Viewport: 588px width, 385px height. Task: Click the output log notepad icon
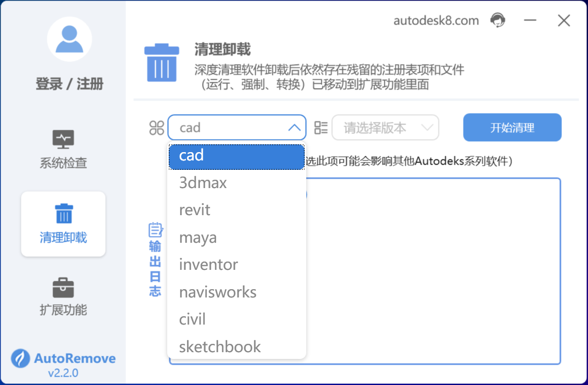click(155, 230)
